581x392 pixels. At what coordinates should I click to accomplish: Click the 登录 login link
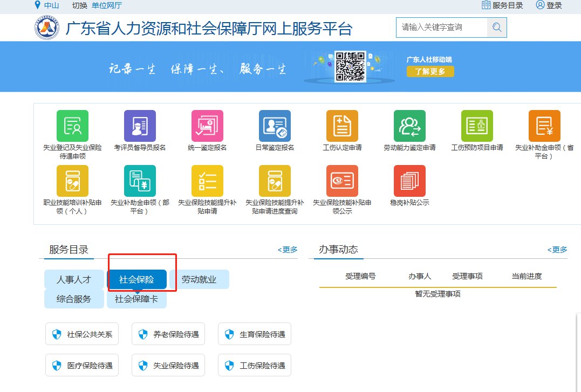click(549, 5)
